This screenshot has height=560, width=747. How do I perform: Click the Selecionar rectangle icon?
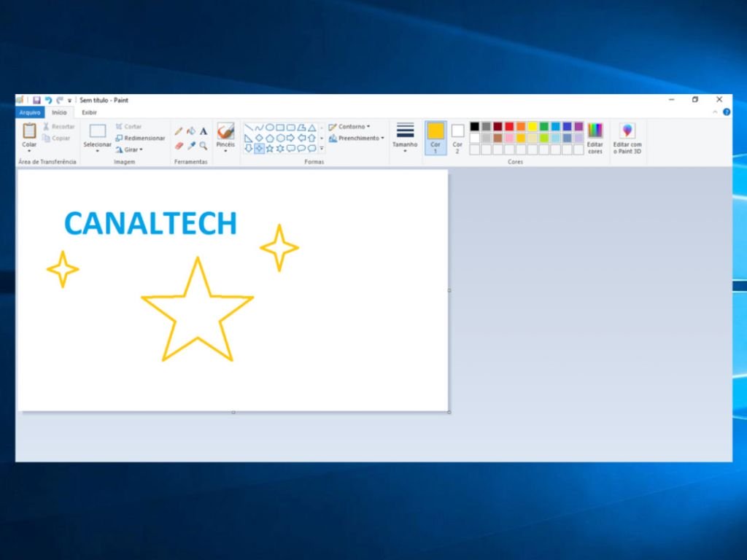click(98, 131)
